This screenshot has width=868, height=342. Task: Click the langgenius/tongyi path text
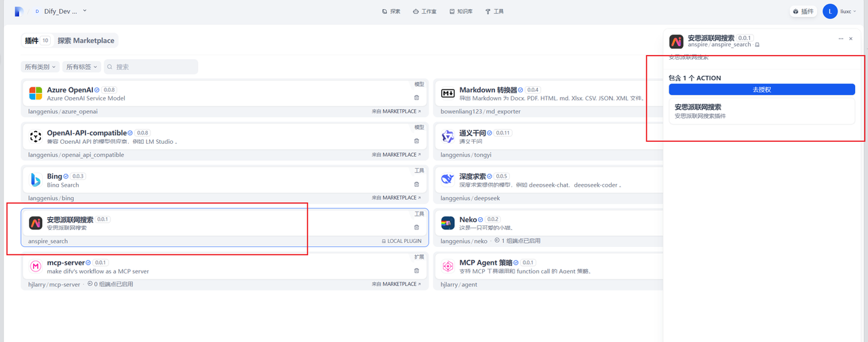(x=465, y=155)
